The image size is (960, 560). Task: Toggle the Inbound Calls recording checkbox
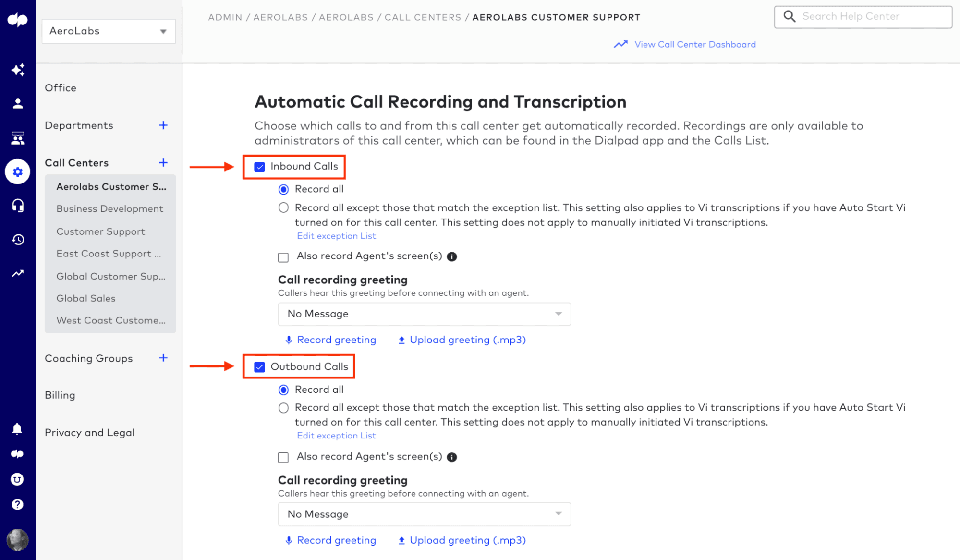pyautogui.click(x=259, y=166)
